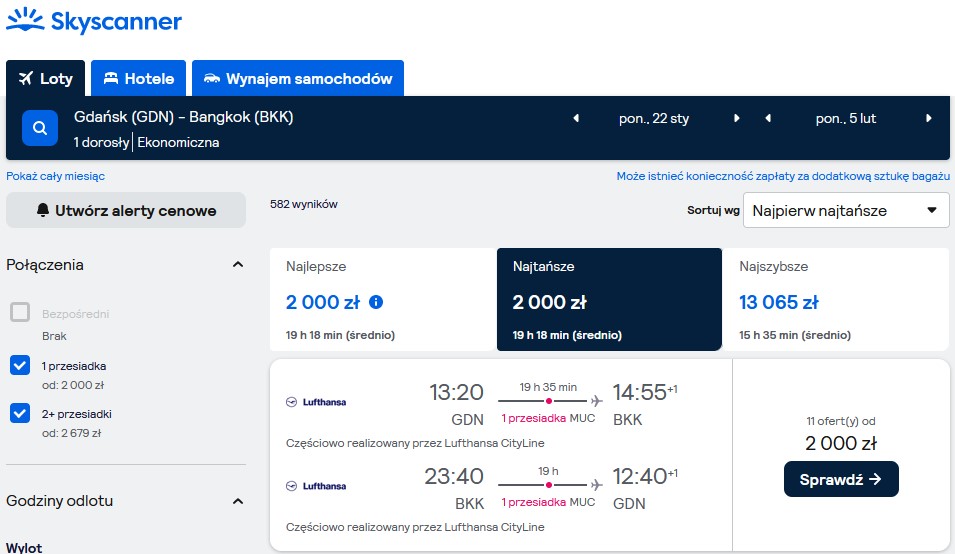
Task: Select the Najtańsze results tab
Action: click(x=609, y=299)
